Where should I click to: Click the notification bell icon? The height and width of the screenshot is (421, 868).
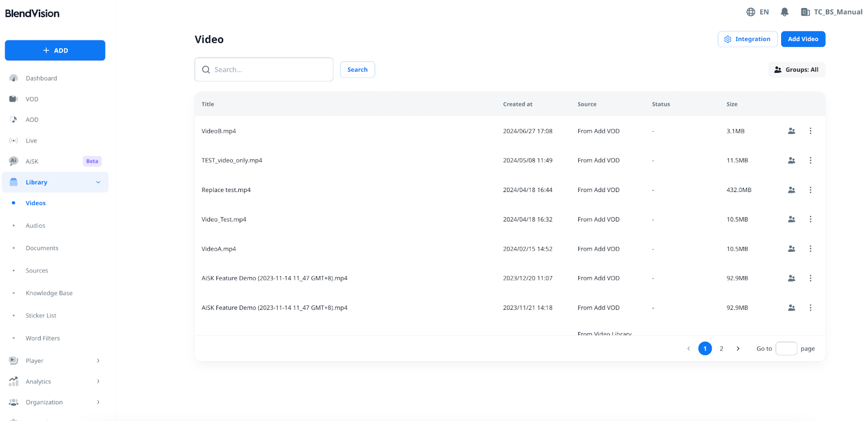click(784, 12)
